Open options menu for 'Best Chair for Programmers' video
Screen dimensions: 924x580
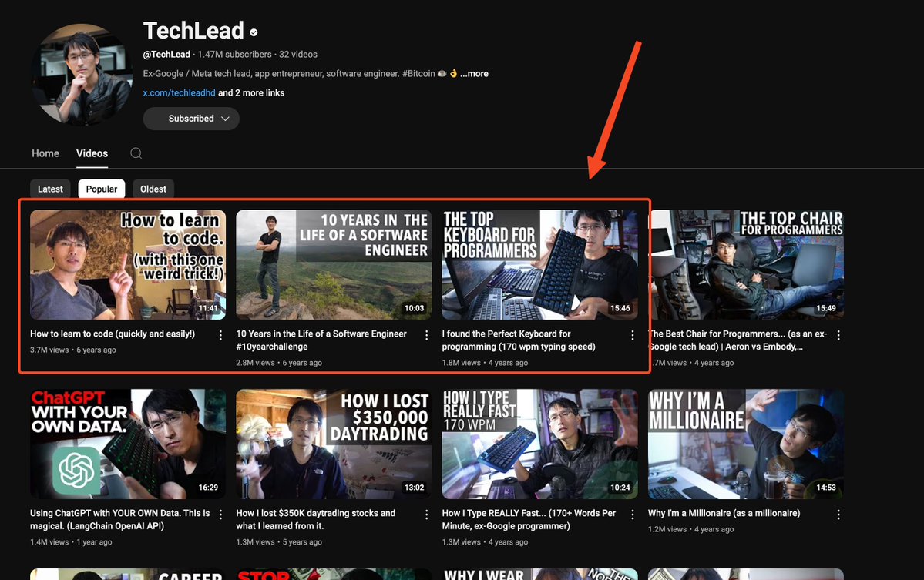pyautogui.click(x=838, y=335)
